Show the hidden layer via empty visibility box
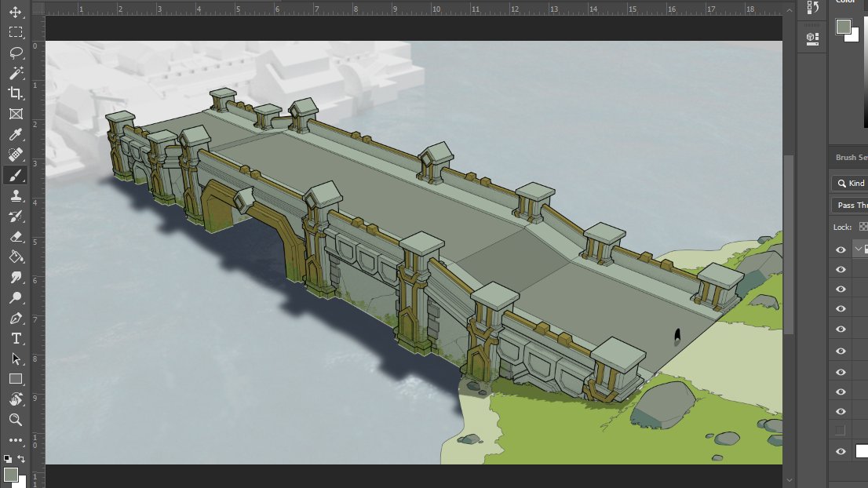Image resolution: width=868 pixels, height=488 pixels. [x=841, y=430]
